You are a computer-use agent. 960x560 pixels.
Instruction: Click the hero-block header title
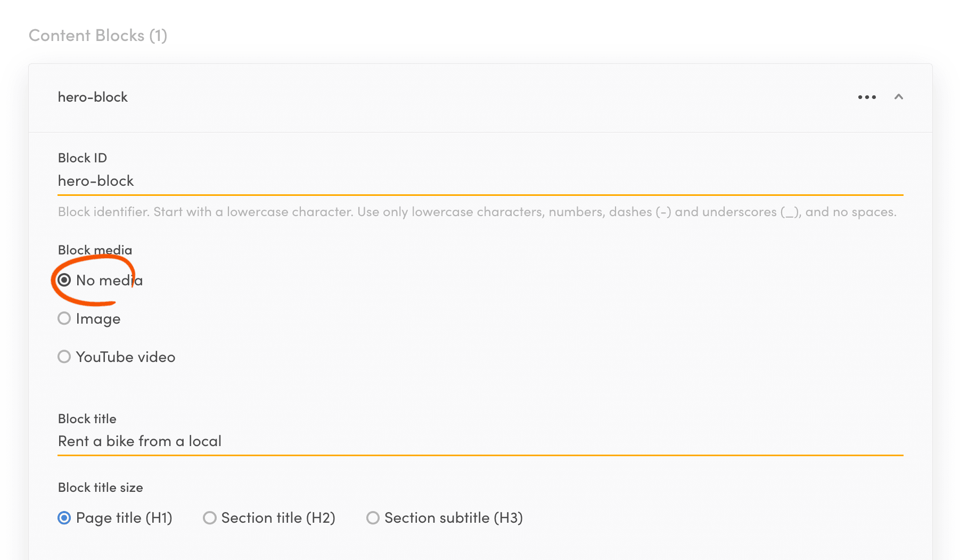coord(93,97)
